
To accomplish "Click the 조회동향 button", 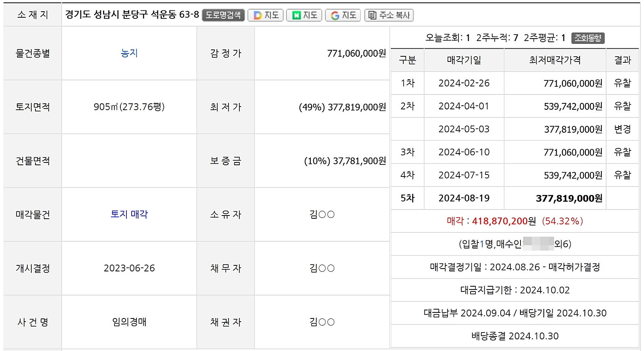I will [x=588, y=38].
